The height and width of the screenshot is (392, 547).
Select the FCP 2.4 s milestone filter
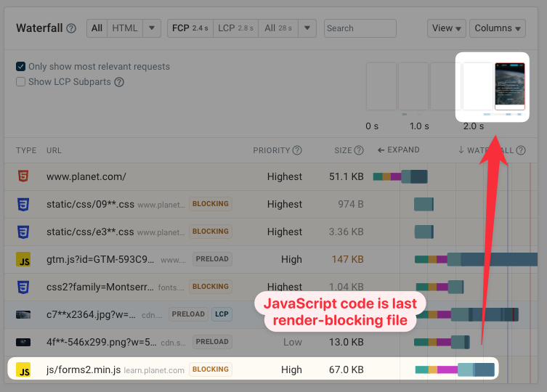pyautogui.click(x=190, y=28)
